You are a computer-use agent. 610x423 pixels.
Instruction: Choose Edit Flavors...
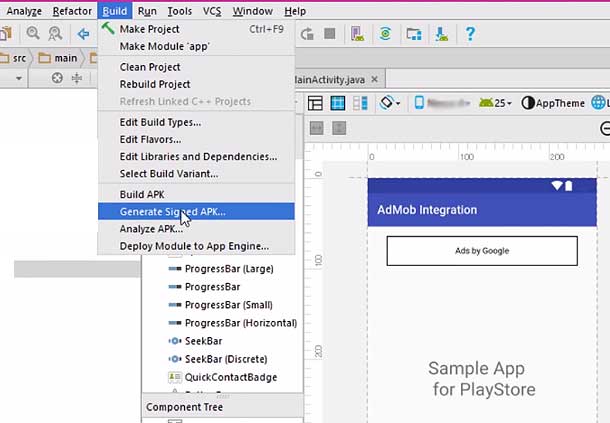tap(196, 139)
